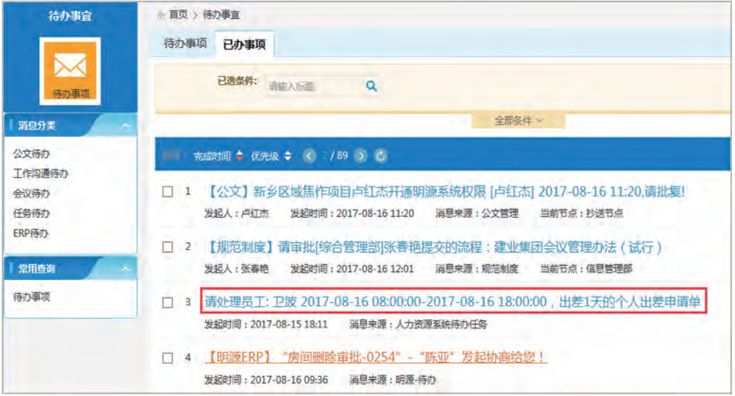
Task: Click 消息来源：规范制度 text
Action: coord(477,269)
